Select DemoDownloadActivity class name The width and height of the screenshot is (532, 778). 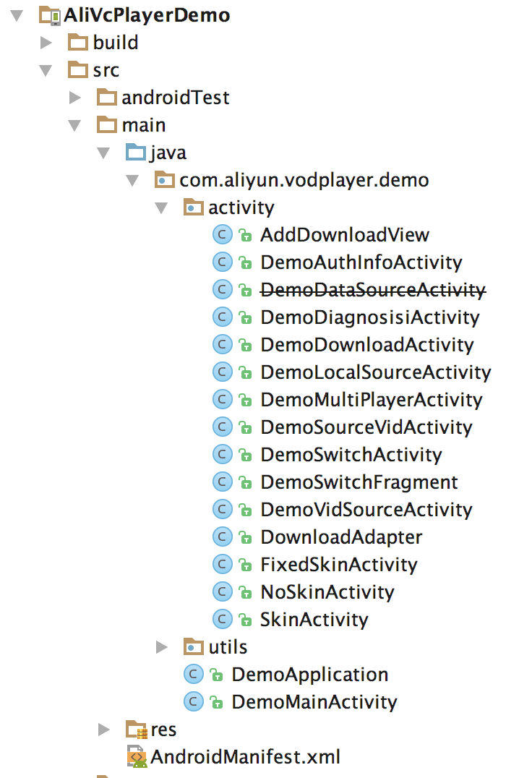pyautogui.click(x=367, y=345)
